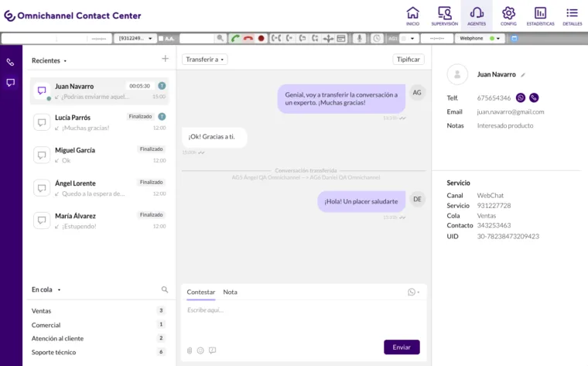Select the Ventas queue row

98,311
